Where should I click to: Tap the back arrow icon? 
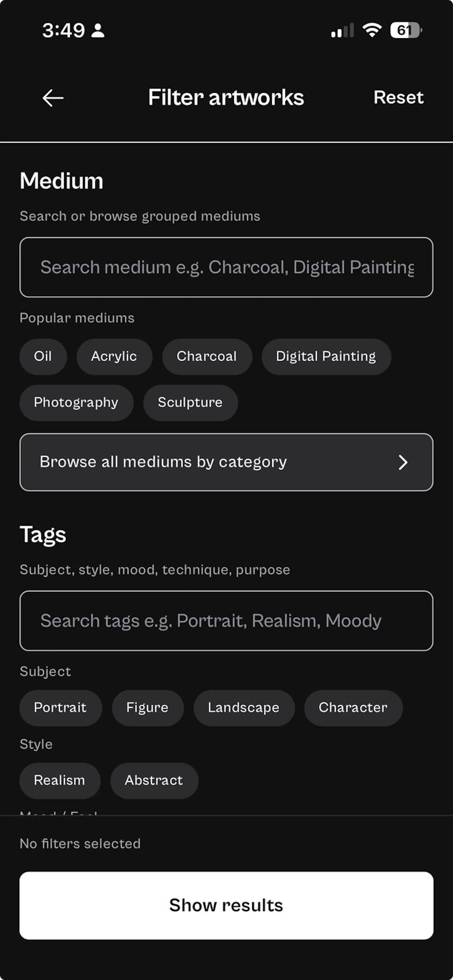[53, 98]
